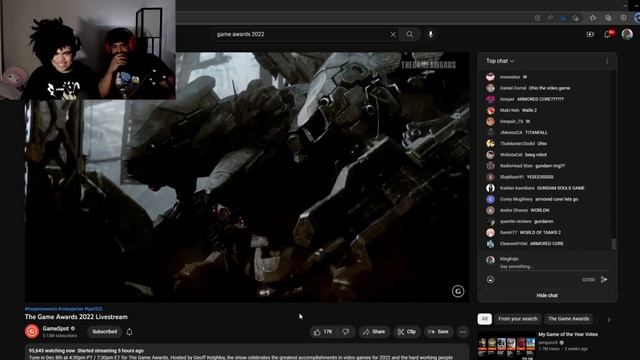Click the Subscribed button
This screenshot has height=360, width=640.
104,332
